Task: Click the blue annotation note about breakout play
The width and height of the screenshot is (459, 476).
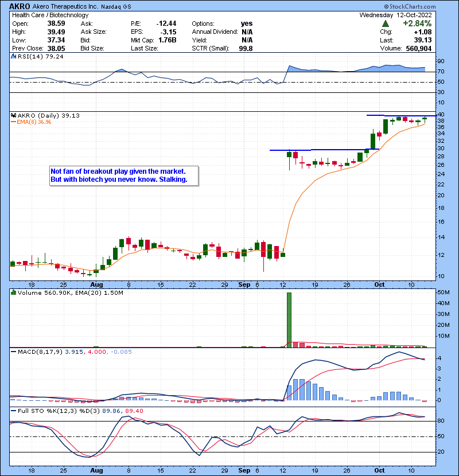Action: pyautogui.click(x=124, y=175)
